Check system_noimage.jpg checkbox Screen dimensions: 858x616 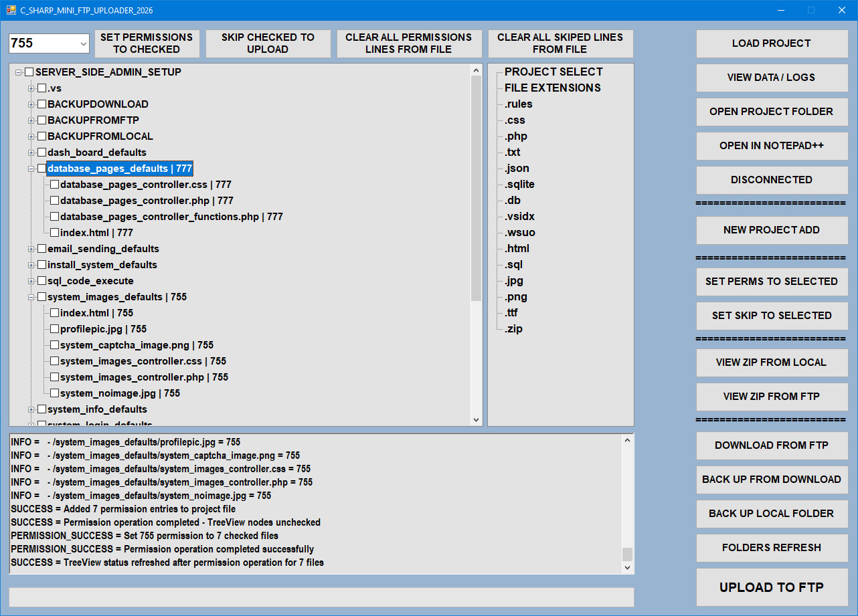[54, 393]
